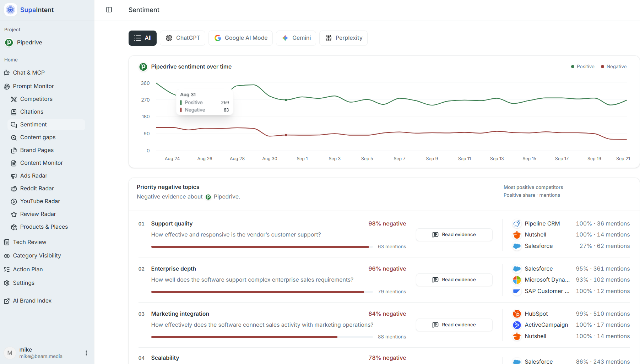This screenshot has height=364, width=640.
Task: Click the Reddit Radar icon
Action: [x=14, y=189]
